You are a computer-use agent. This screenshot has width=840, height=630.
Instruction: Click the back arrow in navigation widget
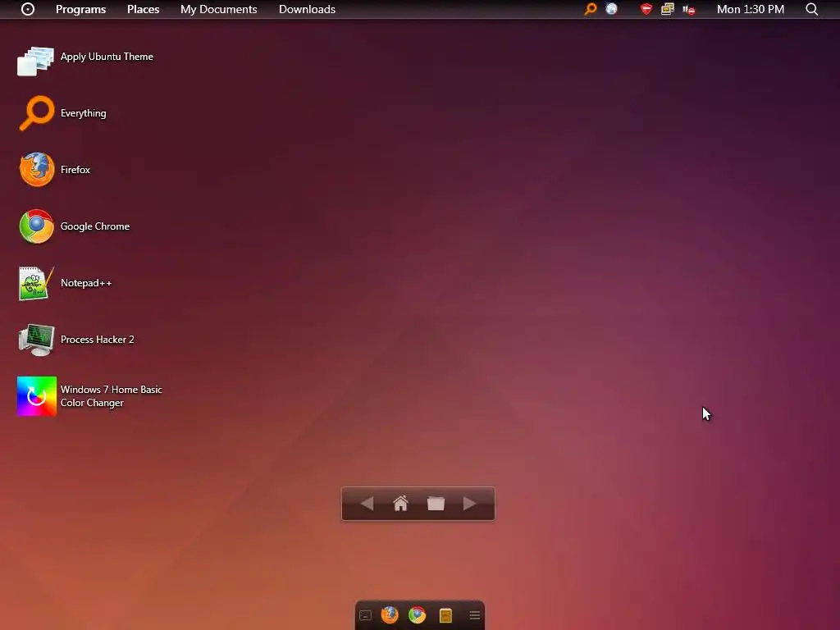367,504
